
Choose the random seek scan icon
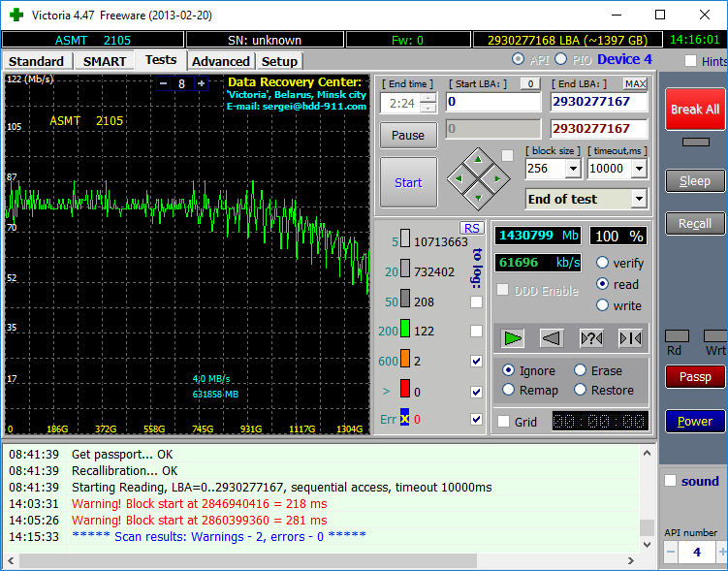click(590, 338)
